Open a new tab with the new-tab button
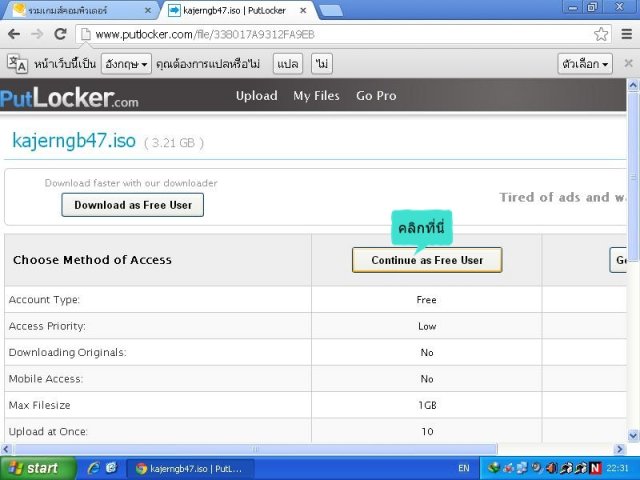Viewport: 640px width, 480px height. click(331, 11)
